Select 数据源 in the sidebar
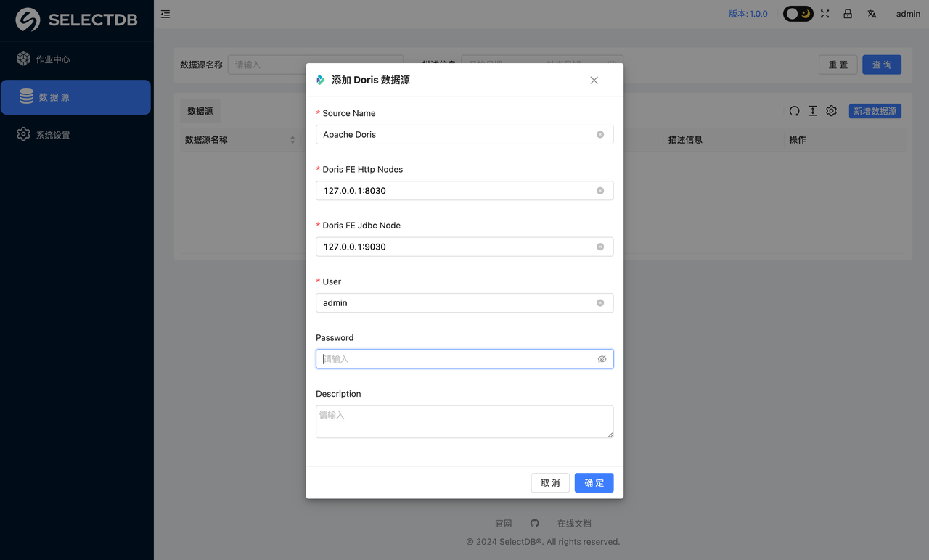 (75, 97)
